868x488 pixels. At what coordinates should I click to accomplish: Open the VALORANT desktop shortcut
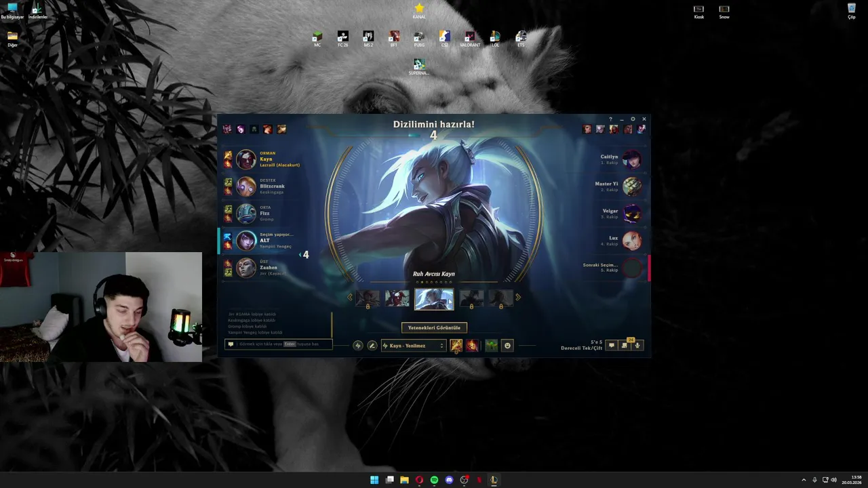click(x=470, y=39)
